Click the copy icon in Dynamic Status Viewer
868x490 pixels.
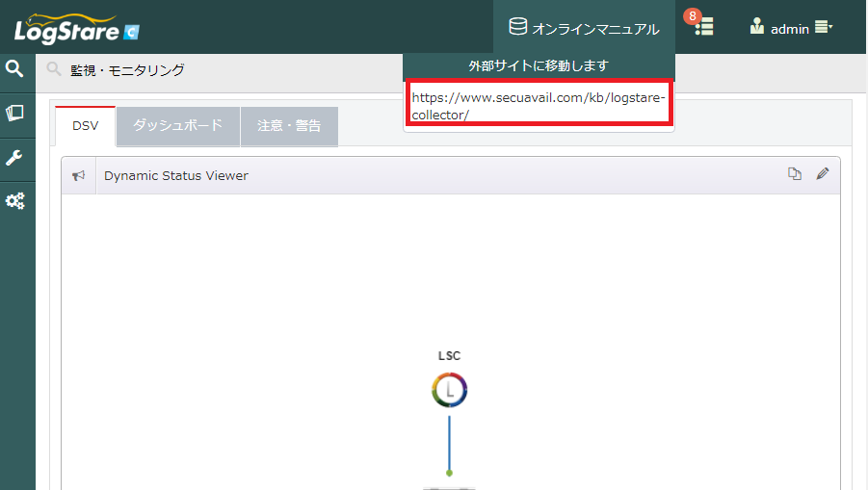795,173
